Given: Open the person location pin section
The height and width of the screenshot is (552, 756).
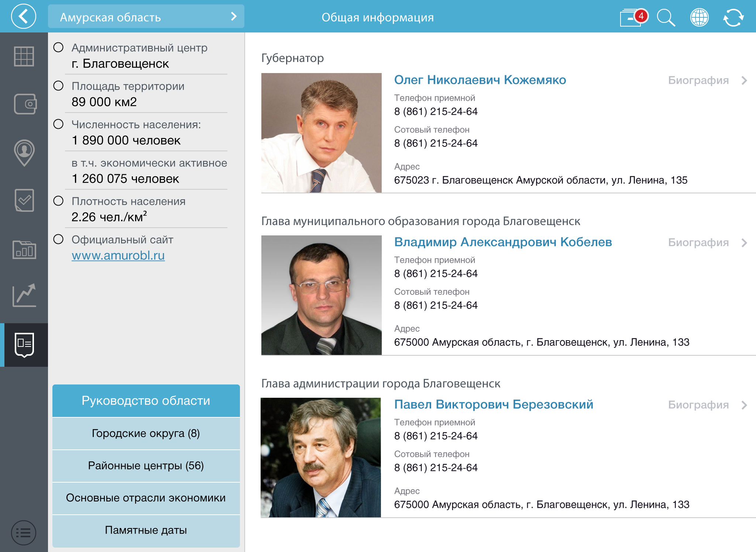Looking at the screenshot, I should (24, 153).
